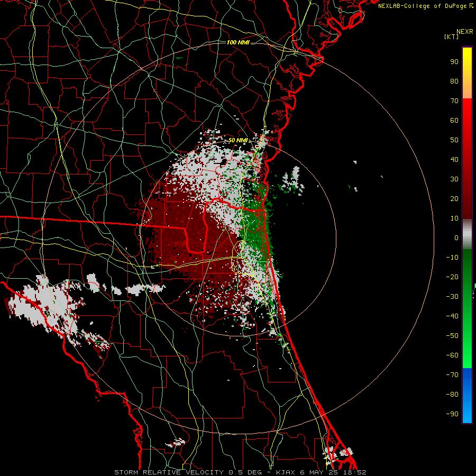This screenshot has height=476, width=476.
Task: Click the 40 value on the velocity scale
Action: (454, 160)
